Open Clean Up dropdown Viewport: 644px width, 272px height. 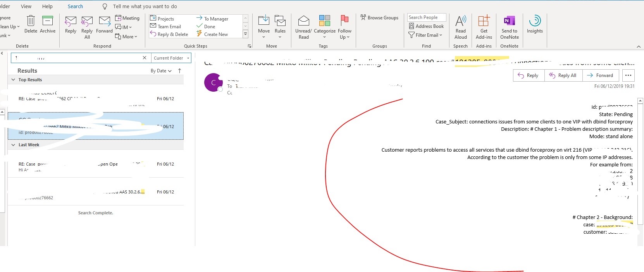point(9,27)
